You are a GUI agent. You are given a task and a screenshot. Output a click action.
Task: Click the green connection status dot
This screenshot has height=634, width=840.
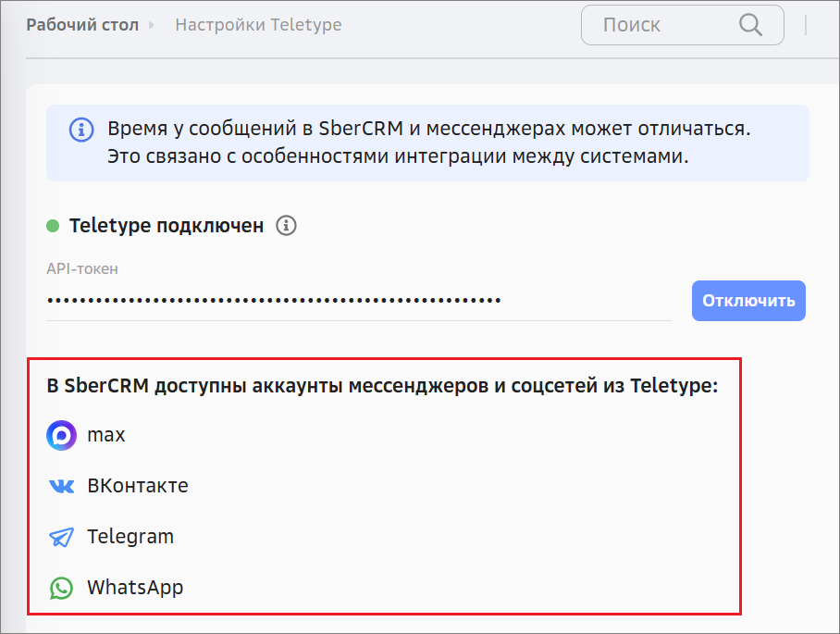(x=54, y=225)
